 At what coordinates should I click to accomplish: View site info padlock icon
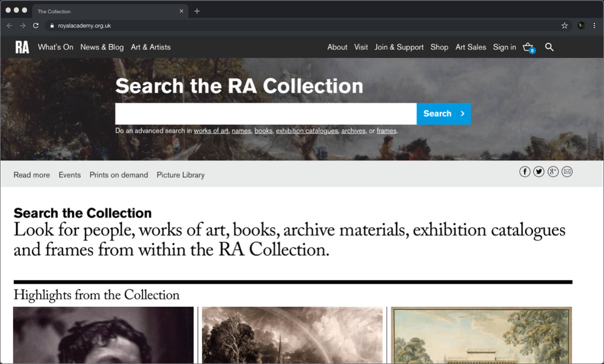pyautogui.click(x=52, y=26)
